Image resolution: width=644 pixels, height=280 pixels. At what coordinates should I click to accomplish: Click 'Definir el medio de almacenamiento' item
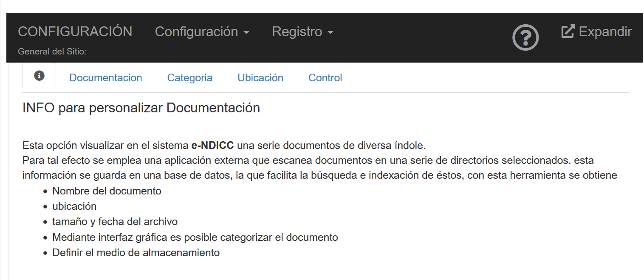(x=136, y=252)
